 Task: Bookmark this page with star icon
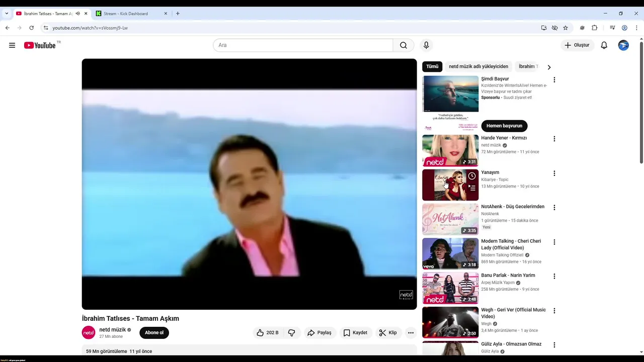click(x=566, y=28)
